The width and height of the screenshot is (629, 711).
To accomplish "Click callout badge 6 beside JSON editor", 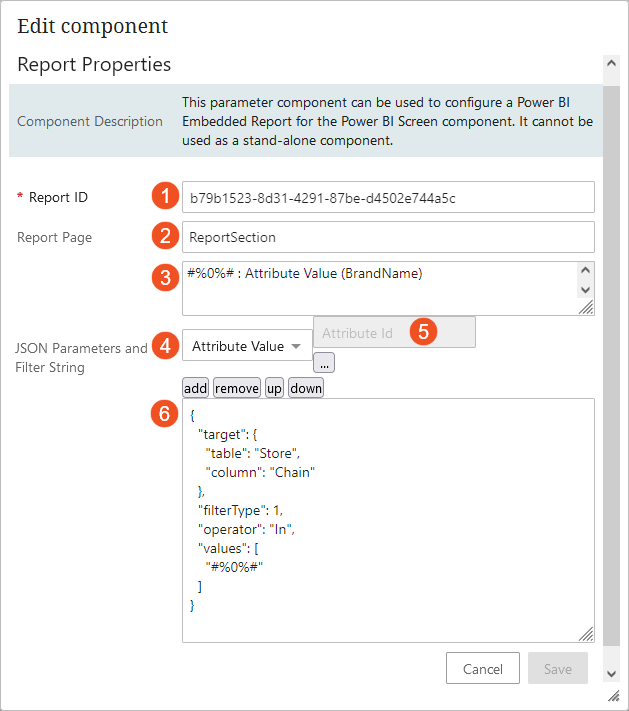I will pos(166,414).
